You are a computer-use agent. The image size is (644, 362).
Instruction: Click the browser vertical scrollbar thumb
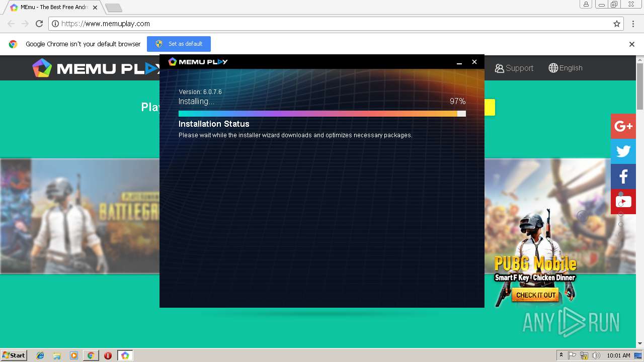640,86
